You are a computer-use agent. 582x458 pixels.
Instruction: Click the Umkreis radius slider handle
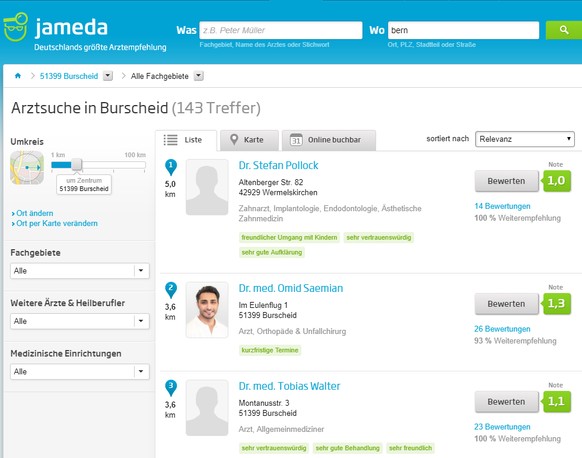point(77,164)
